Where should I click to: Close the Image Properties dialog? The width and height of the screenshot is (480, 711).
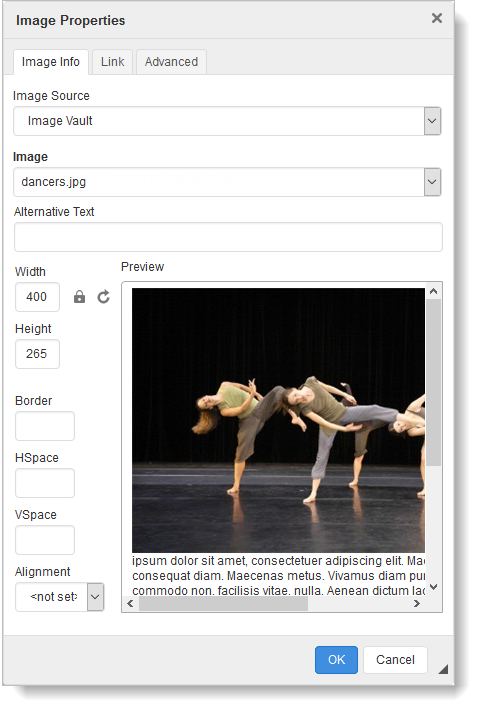coord(436,18)
